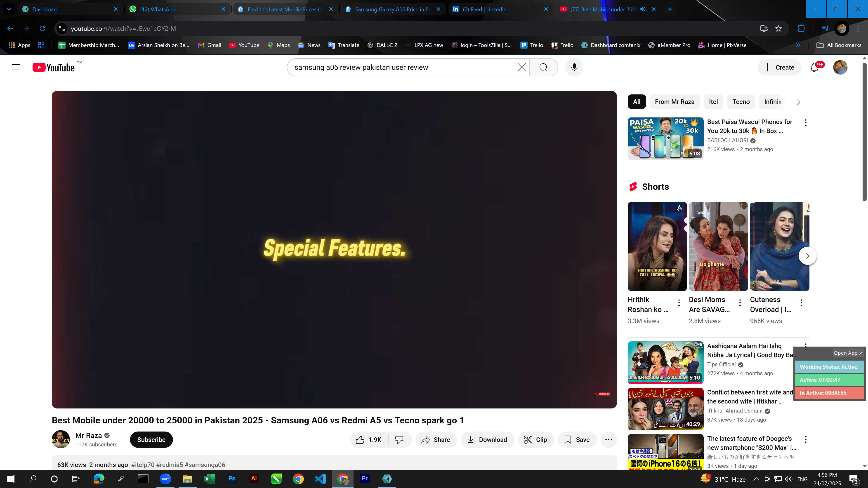Select the Itel filter chip
The width and height of the screenshot is (868, 488).
point(713,102)
